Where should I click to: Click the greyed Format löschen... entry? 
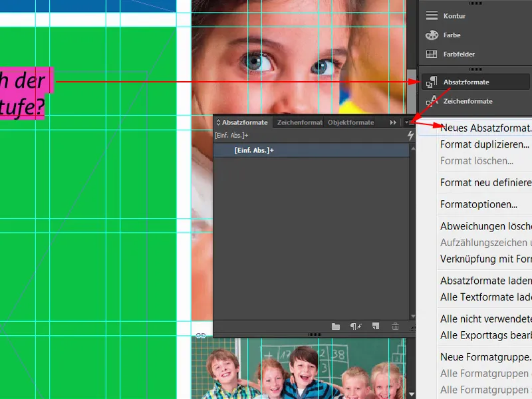coord(477,161)
